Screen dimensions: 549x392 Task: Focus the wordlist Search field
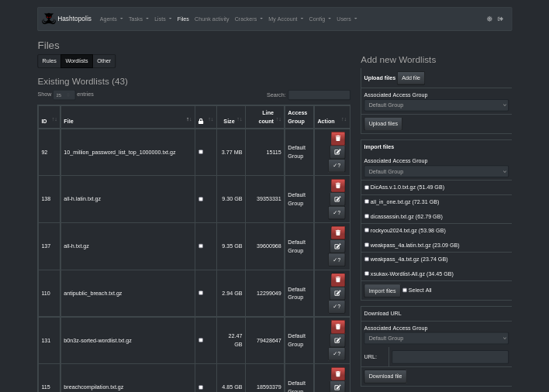point(319,95)
